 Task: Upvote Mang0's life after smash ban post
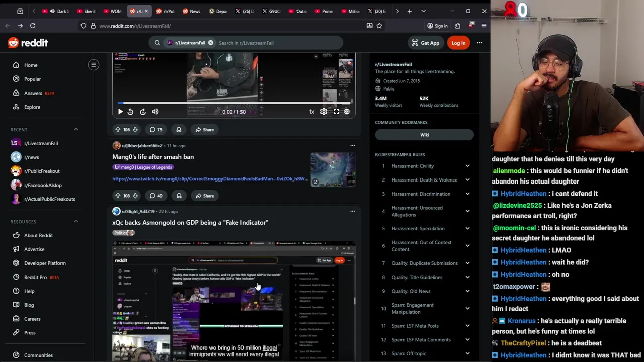118,196
